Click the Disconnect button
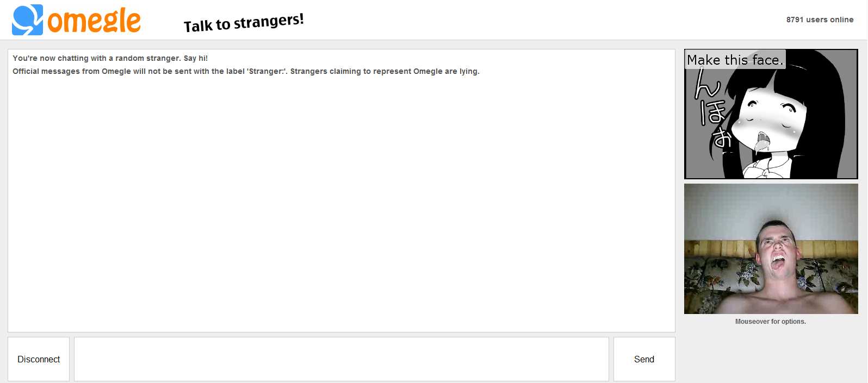Image resolution: width=868 pixels, height=383 pixels. [39, 359]
